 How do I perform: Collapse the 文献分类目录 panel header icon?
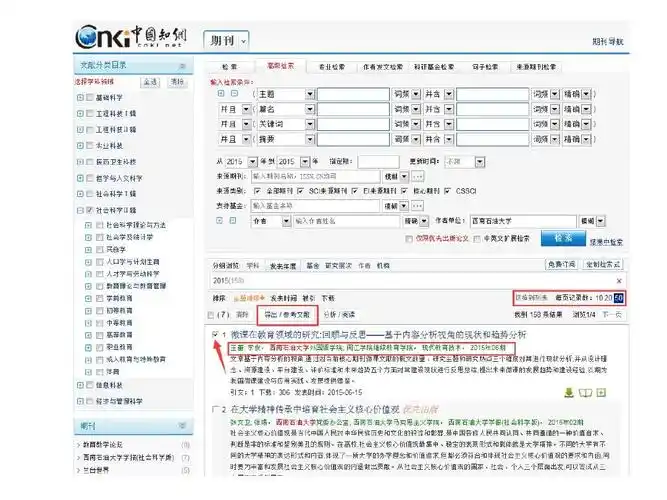[182, 66]
